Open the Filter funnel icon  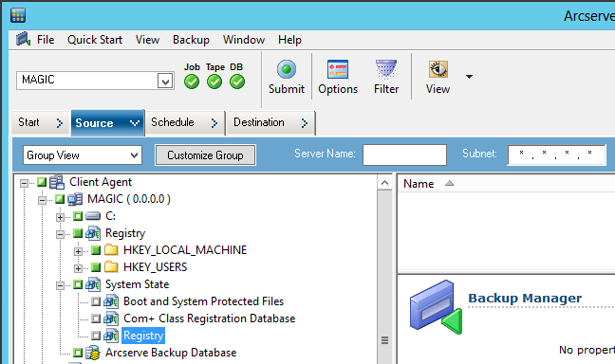click(386, 70)
